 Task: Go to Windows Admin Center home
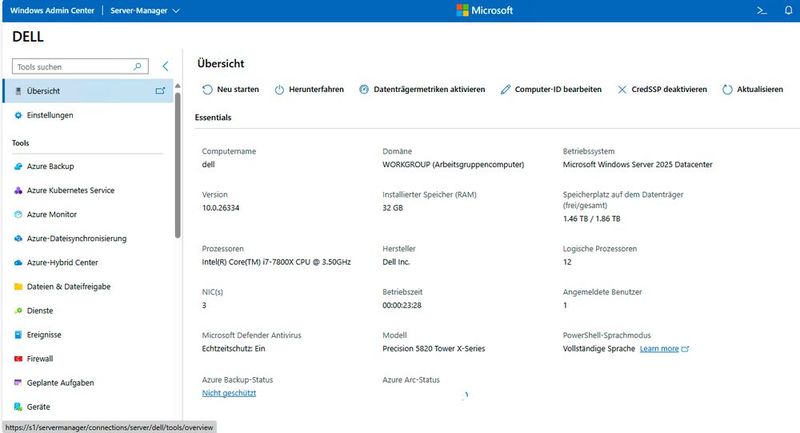click(52, 10)
